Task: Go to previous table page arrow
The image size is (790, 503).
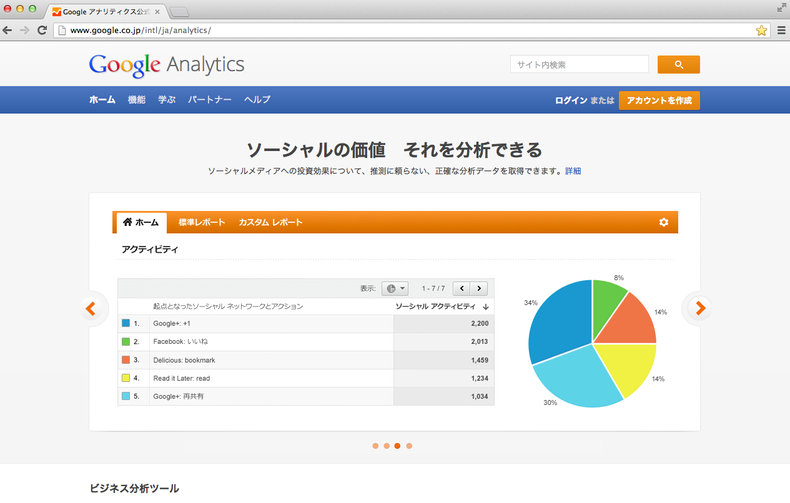Action: [x=461, y=288]
